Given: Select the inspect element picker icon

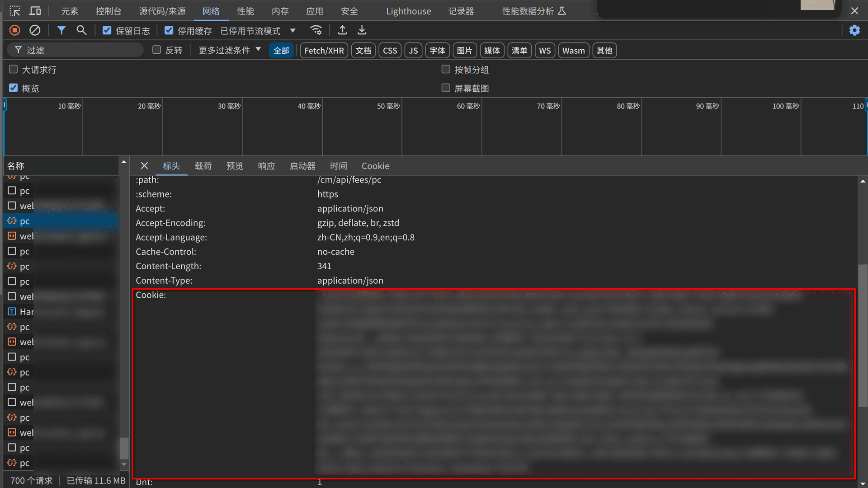Looking at the screenshot, I should [15, 11].
